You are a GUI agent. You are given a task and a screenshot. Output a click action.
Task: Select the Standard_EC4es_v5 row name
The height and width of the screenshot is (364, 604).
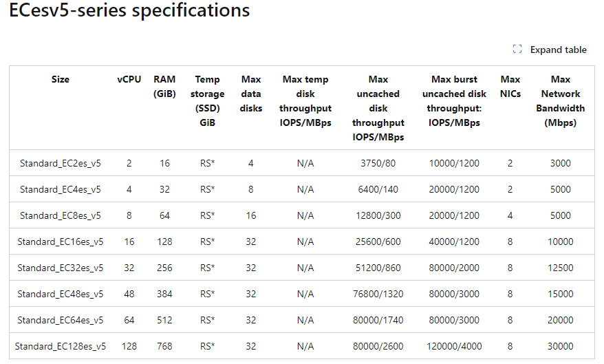coord(61,189)
